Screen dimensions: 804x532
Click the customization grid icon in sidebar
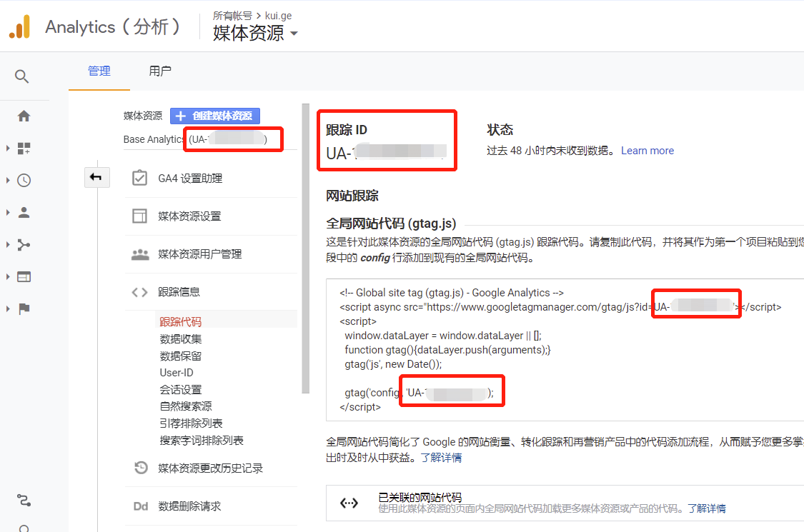click(x=24, y=148)
